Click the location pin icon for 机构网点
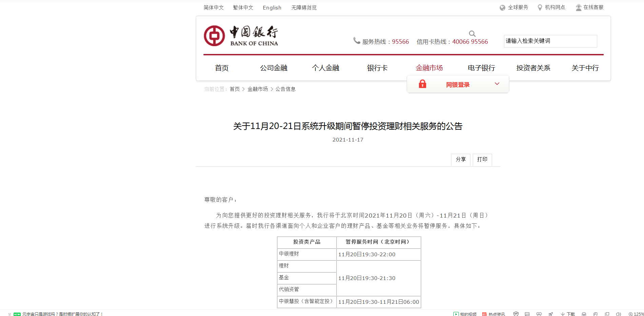 click(540, 7)
